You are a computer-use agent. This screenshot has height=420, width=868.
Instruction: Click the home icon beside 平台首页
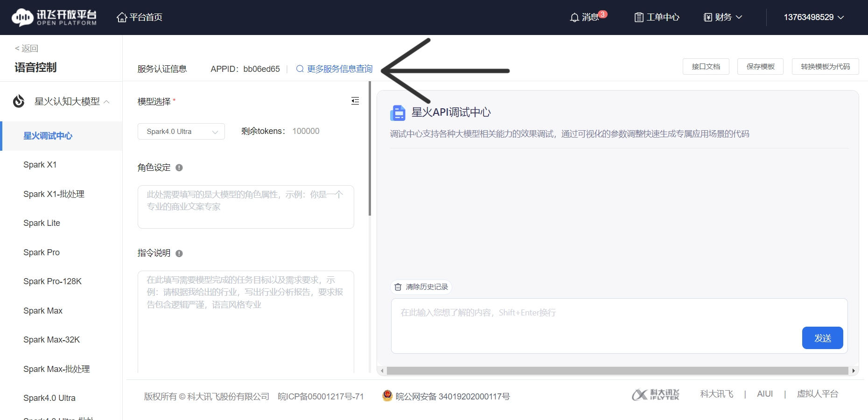(122, 17)
